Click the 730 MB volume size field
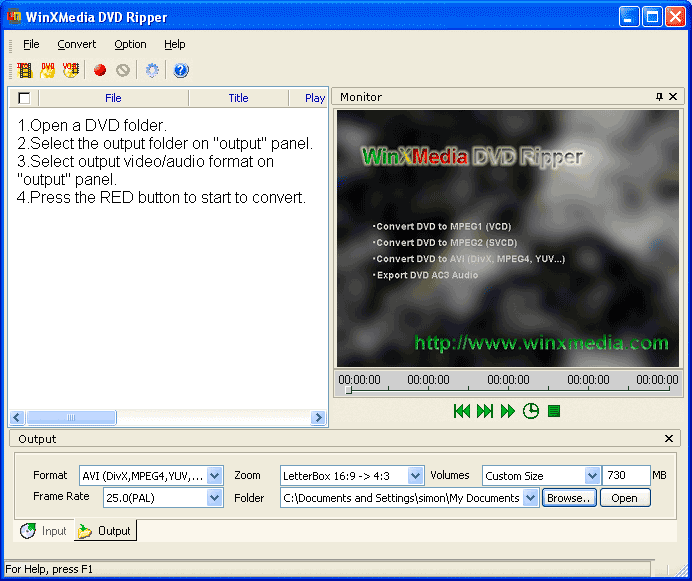 [x=626, y=475]
